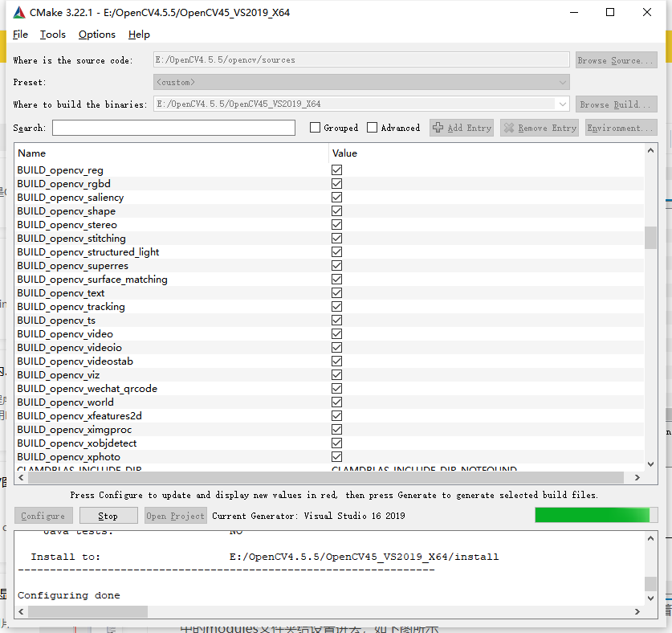This screenshot has height=633, width=672.
Task: Click the Value column header
Action: [x=487, y=153]
